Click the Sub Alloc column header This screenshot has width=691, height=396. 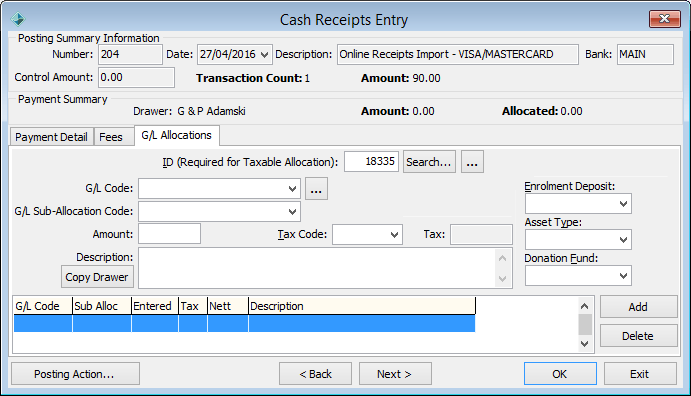pyautogui.click(x=102, y=306)
